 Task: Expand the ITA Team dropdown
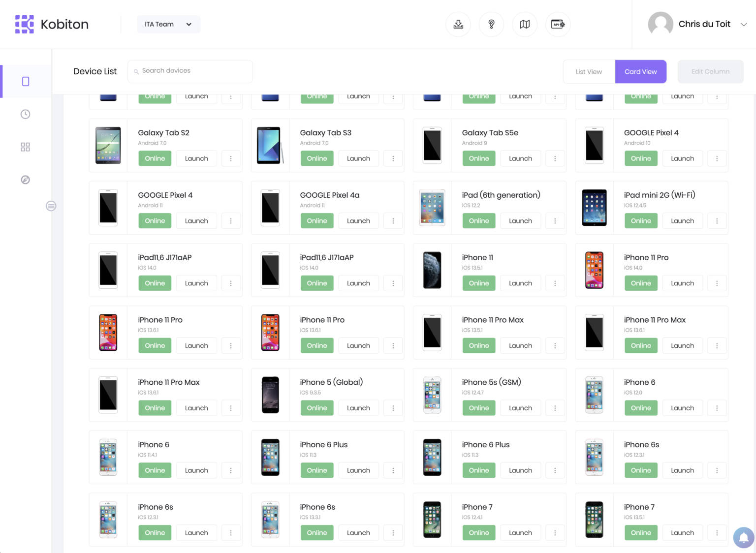[x=168, y=24]
